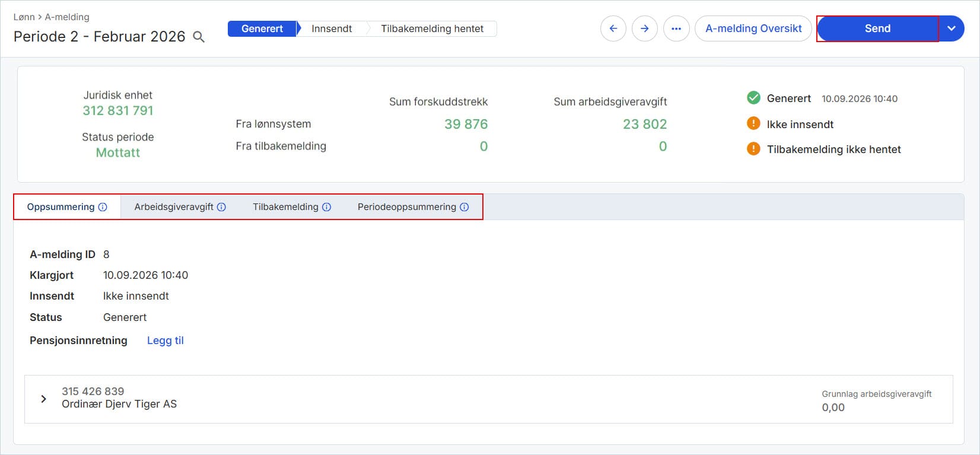This screenshot has width=980, height=455.
Task: Open the Periodeoppsummering tab
Action: [x=407, y=207]
